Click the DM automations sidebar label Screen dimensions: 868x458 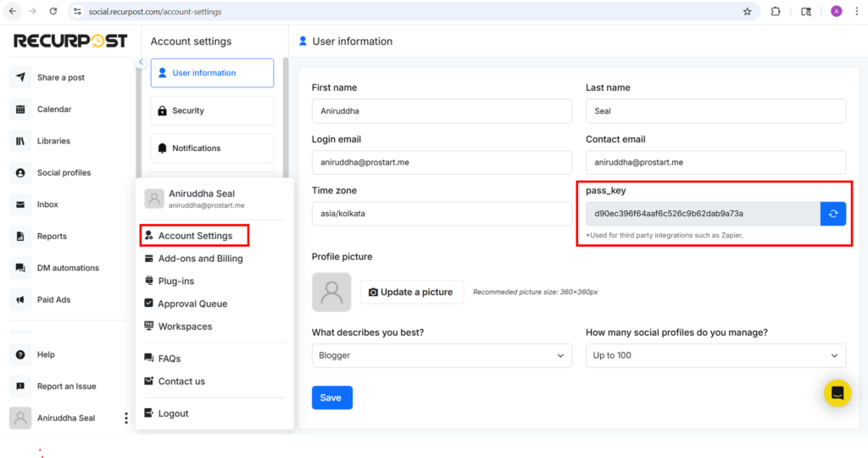68,268
